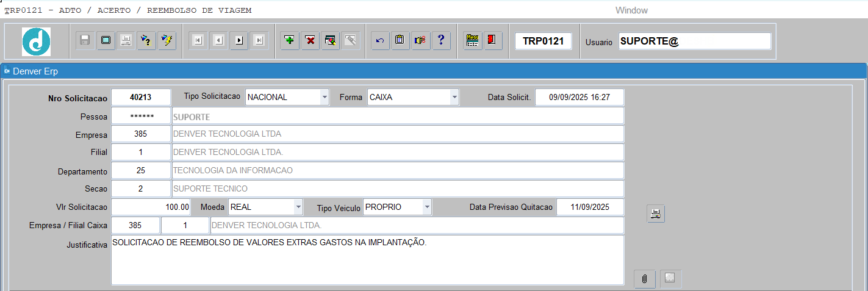Open the Tipo Veiculo PROPRIO dropdown
Image resolution: width=868 pixels, height=291 pixels.
[x=427, y=207]
